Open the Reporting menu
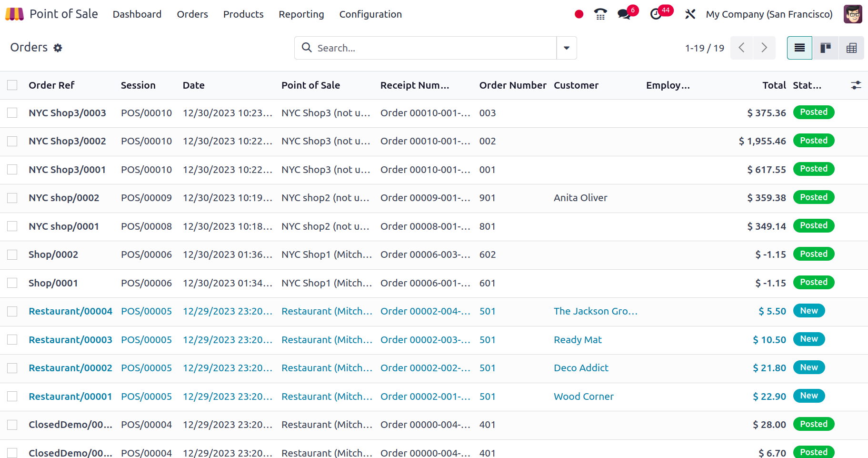The image size is (868, 458). coord(301,14)
